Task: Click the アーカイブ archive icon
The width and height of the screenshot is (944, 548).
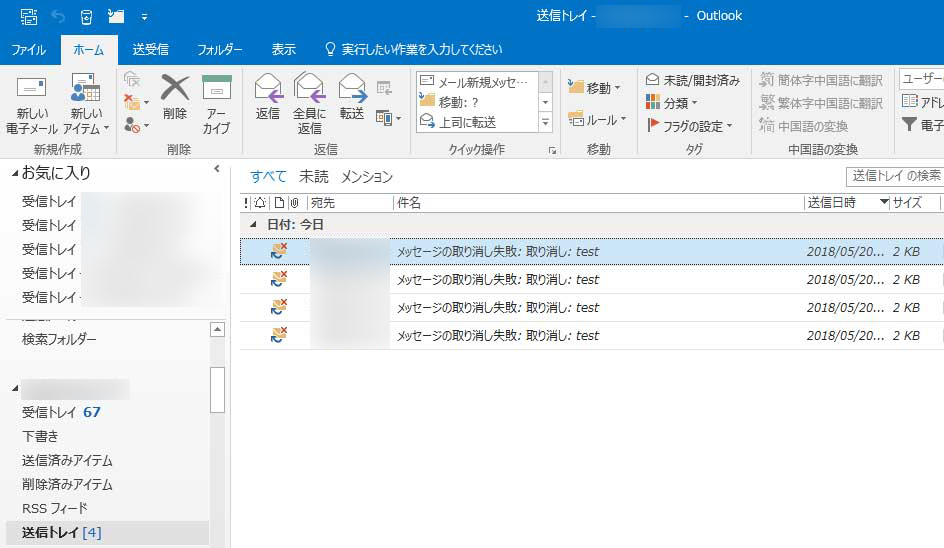Action: 216,90
